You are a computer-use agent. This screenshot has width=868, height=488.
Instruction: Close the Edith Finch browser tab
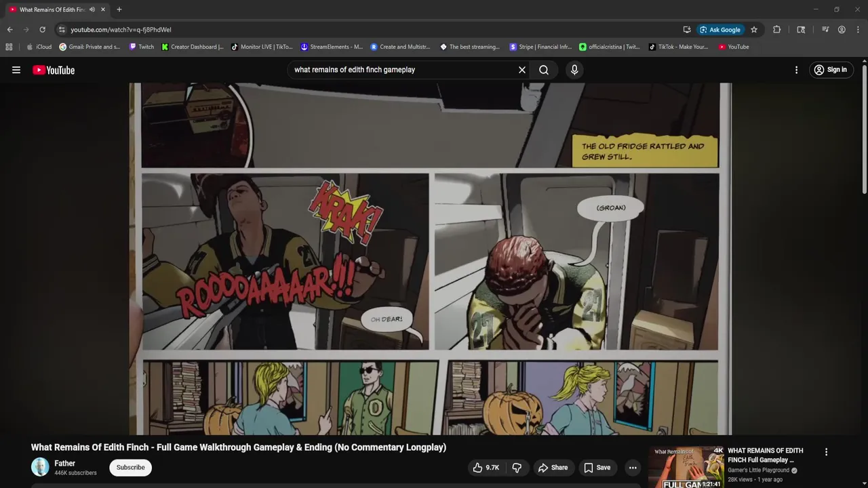(x=103, y=9)
